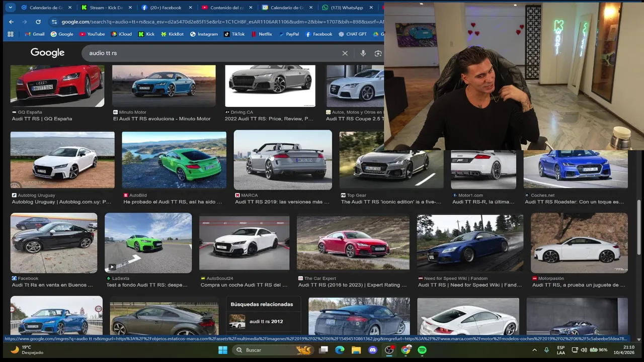Reload the page with the refresh icon

(38, 22)
